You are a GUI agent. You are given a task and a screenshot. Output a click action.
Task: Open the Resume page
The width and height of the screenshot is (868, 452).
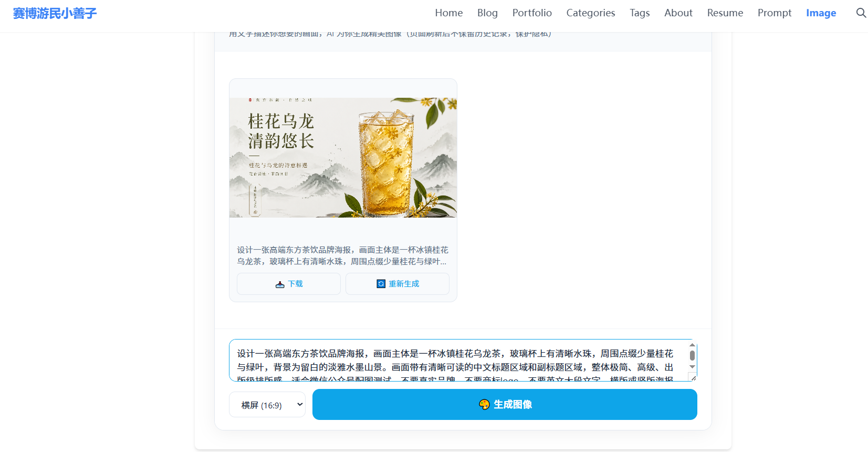(x=725, y=13)
